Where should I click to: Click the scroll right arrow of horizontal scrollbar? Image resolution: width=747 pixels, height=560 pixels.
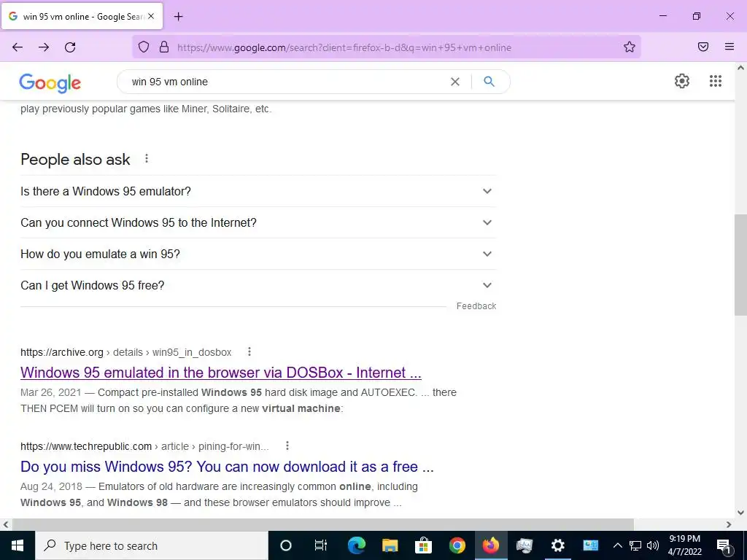[x=729, y=525]
